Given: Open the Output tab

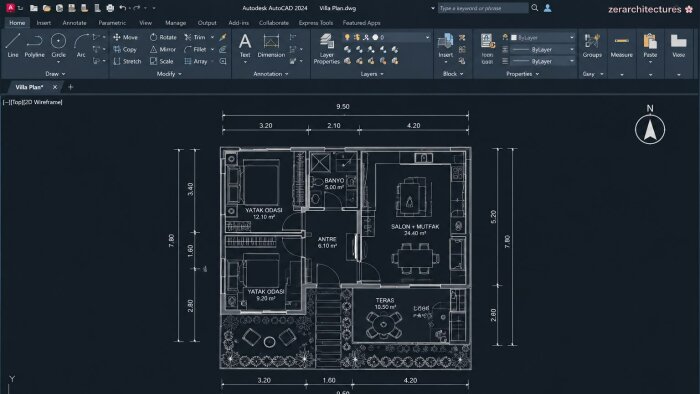Looking at the screenshot, I should tap(207, 22).
